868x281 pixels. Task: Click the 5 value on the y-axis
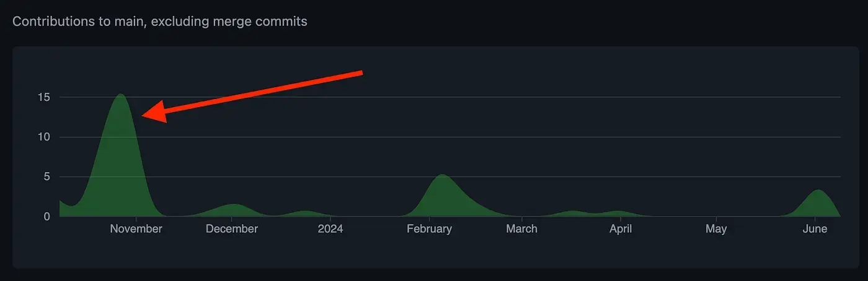coord(46,177)
